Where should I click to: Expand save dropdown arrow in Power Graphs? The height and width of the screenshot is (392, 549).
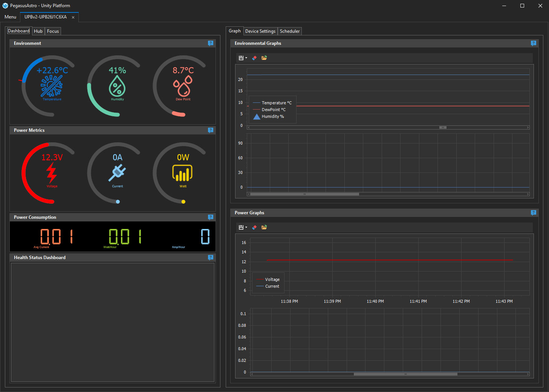[x=246, y=227]
